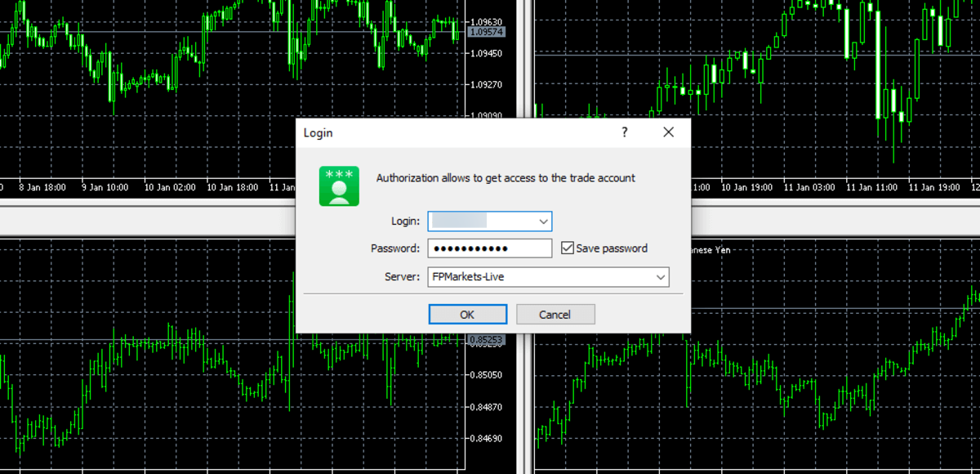Click the 0.85050 price scale level

tap(487, 375)
